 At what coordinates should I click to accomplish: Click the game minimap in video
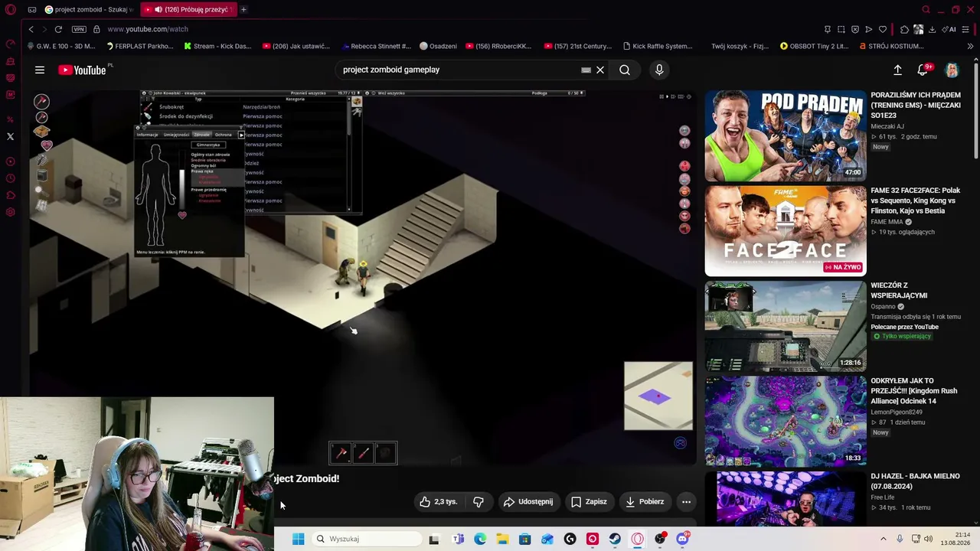(x=658, y=396)
